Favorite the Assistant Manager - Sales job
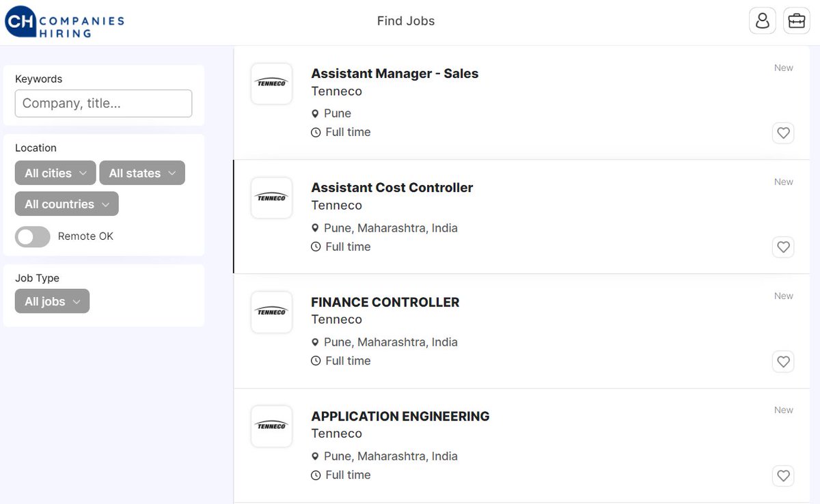The image size is (820, 504). 783,132
